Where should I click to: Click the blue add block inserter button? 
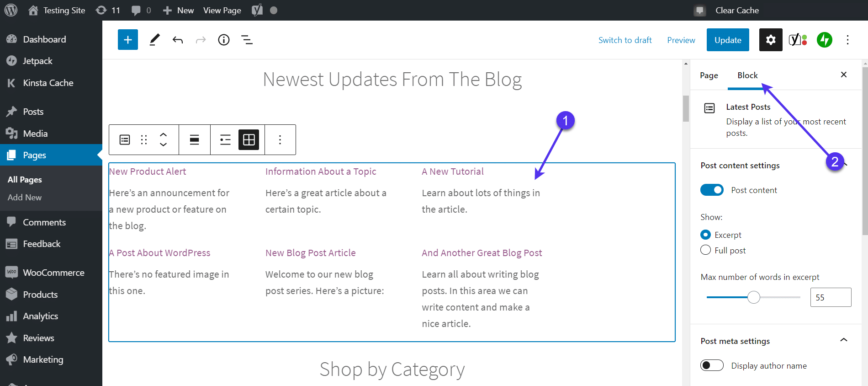click(x=128, y=40)
